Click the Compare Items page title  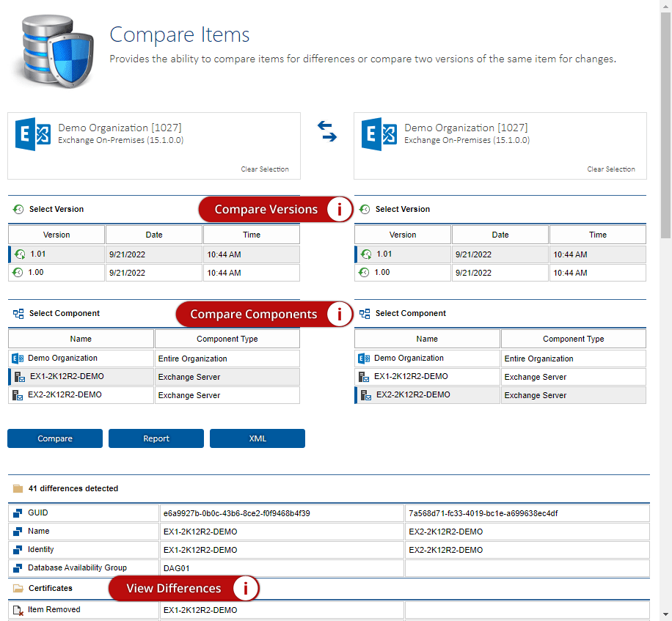pyautogui.click(x=180, y=34)
